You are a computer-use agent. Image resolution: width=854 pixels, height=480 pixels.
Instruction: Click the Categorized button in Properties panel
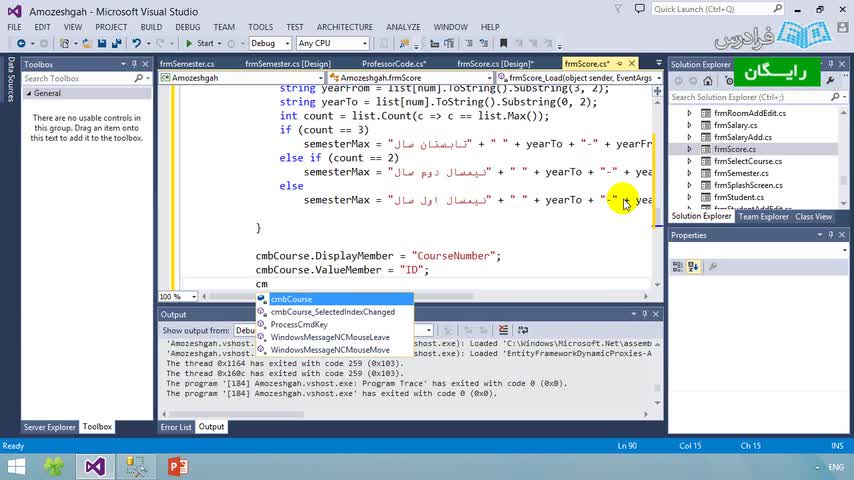coord(678,266)
